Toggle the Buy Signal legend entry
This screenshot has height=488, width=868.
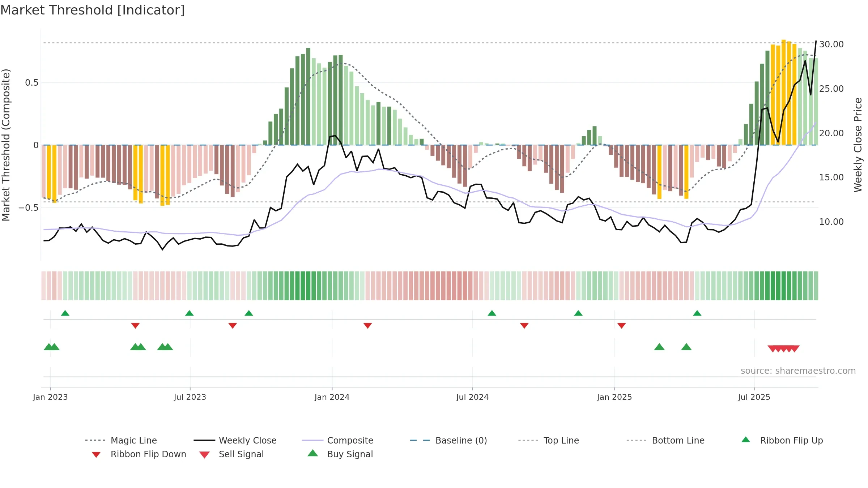pyautogui.click(x=340, y=454)
